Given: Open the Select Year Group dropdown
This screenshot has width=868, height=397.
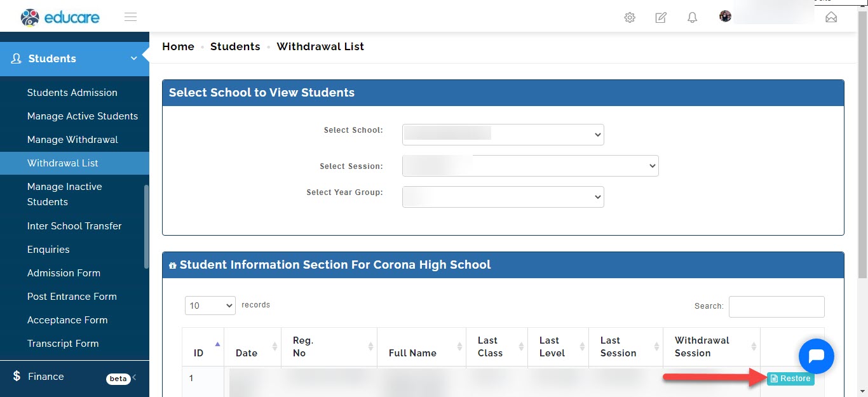Looking at the screenshot, I should point(503,197).
